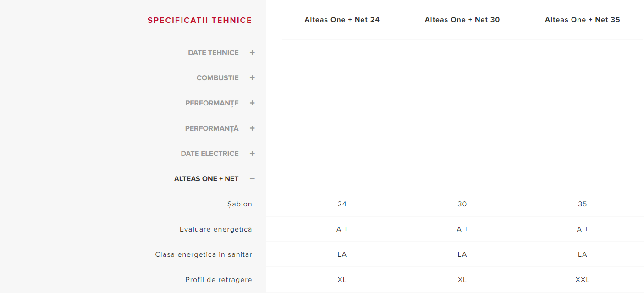Click the Evaluare energetică row label
Screen dimensions: 644x293
(x=216, y=229)
